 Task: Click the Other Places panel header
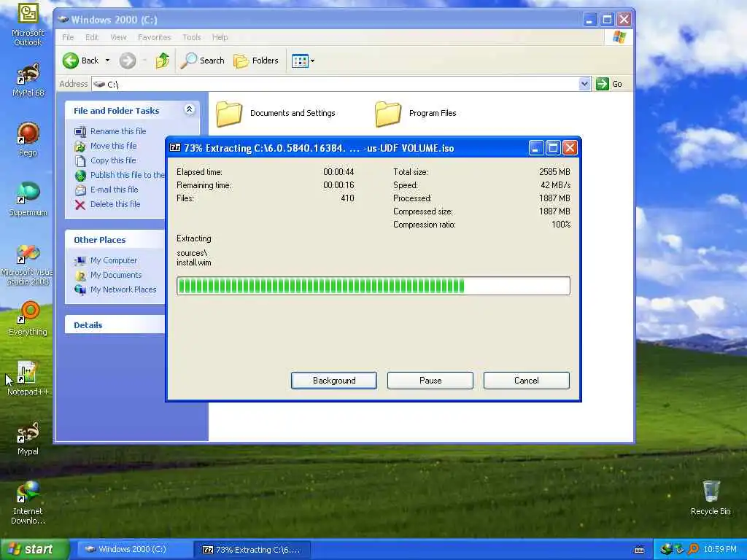click(115, 239)
